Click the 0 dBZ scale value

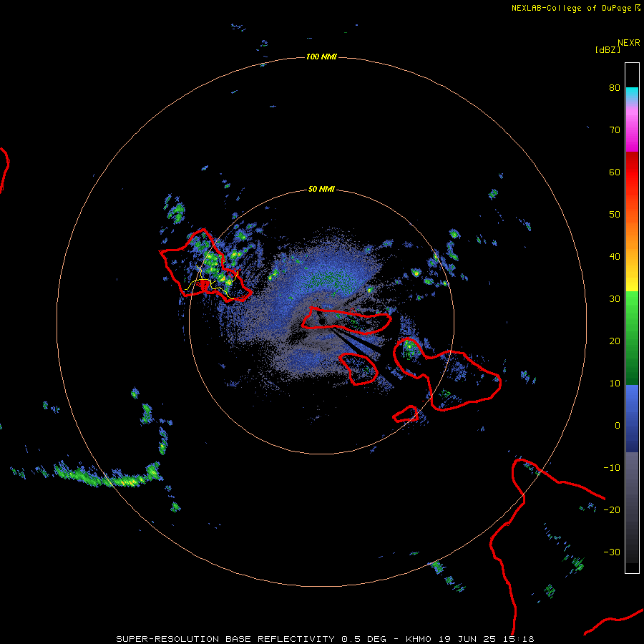618,426
